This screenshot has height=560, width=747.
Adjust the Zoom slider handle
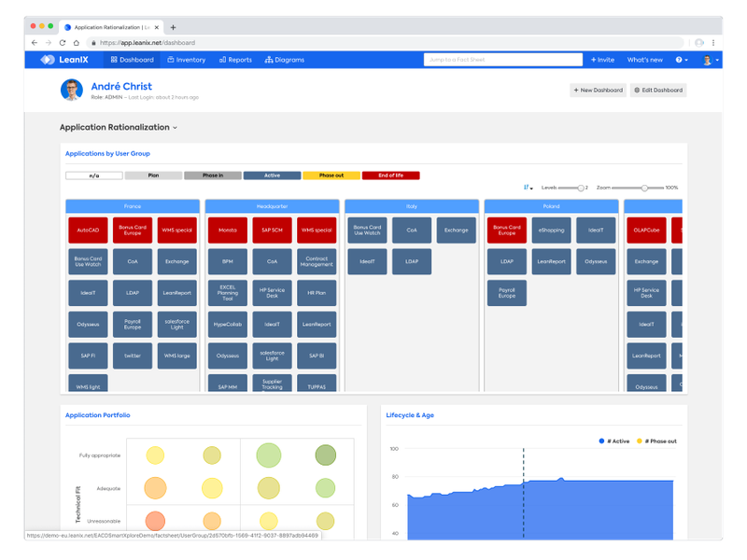pos(644,189)
